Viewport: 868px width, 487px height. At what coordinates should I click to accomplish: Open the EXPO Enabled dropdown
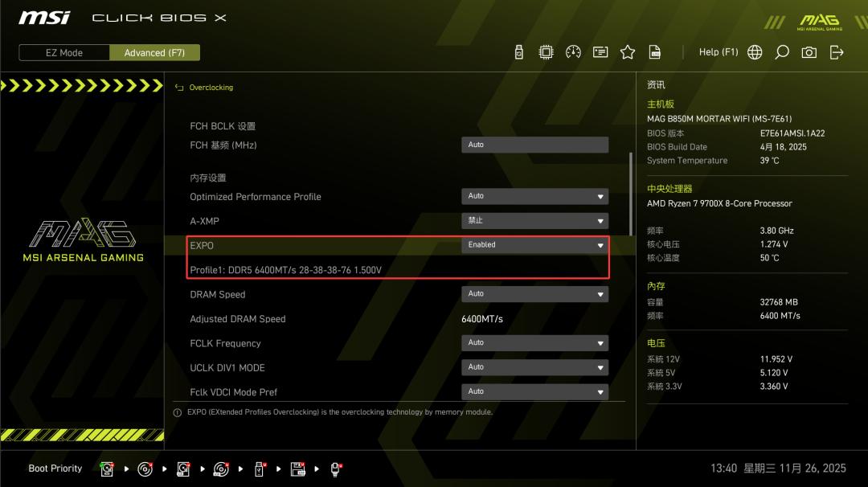point(534,245)
